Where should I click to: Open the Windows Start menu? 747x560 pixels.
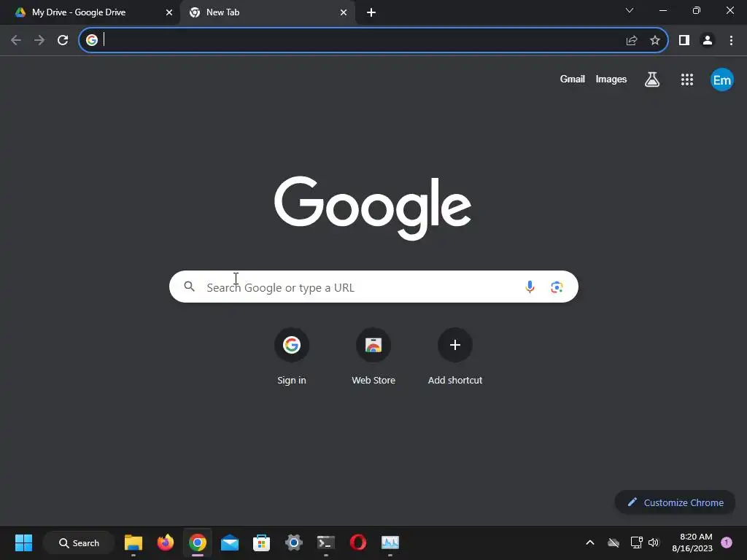click(23, 542)
